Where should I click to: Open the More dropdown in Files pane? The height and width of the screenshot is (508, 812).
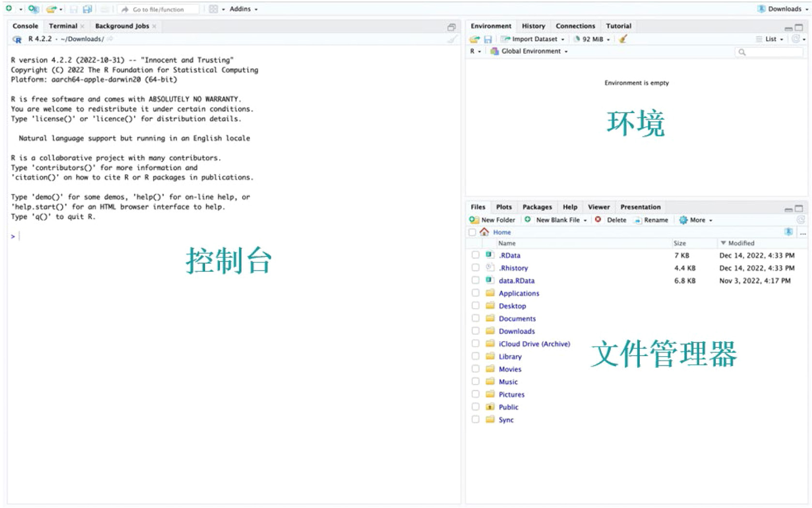click(x=696, y=220)
